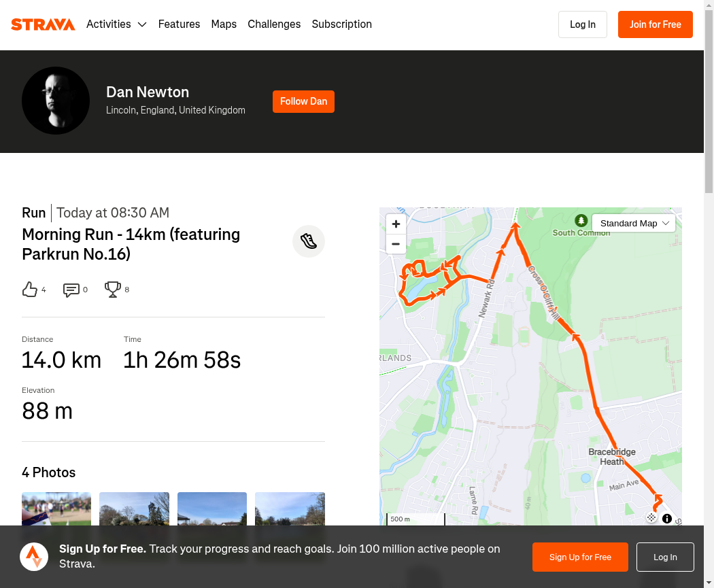Click the "Main Ave" map label
The height and width of the screenshot is (588, 714).
624,485
